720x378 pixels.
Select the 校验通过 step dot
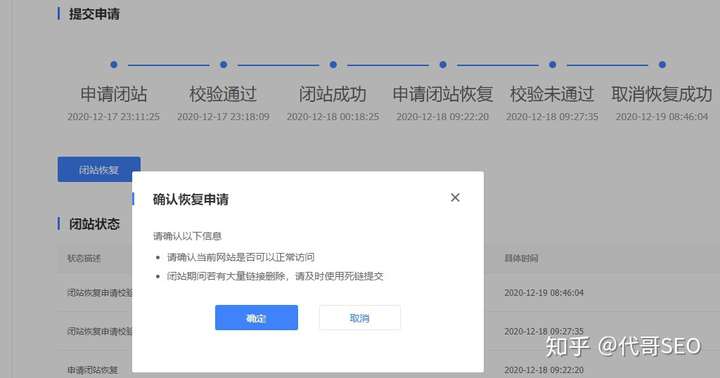click(x=224, y=65)
